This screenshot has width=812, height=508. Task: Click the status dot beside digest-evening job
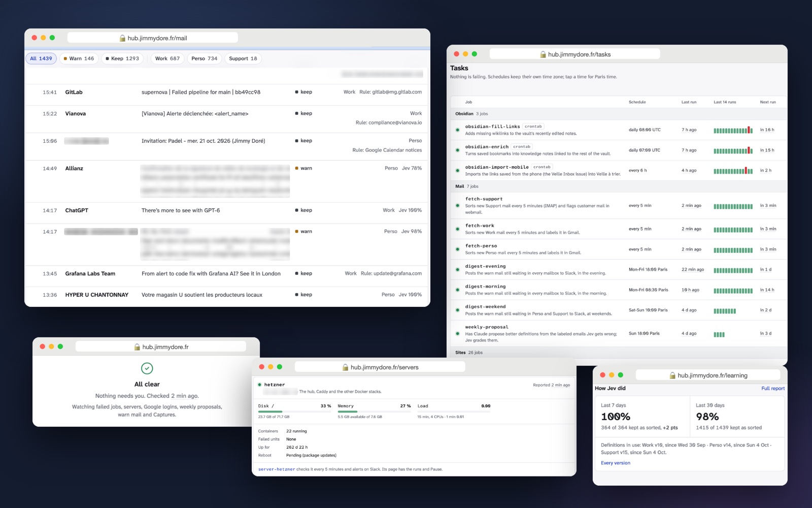click(457, 270)
